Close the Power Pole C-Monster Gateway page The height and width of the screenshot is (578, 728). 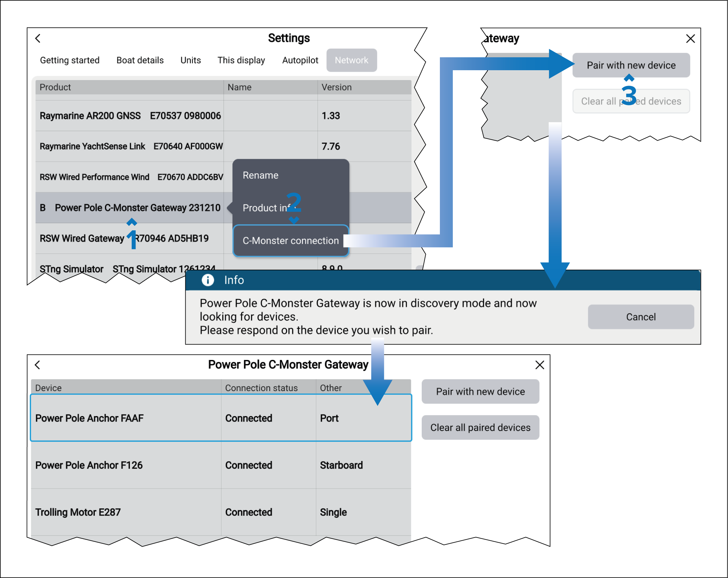coord(540,365)
